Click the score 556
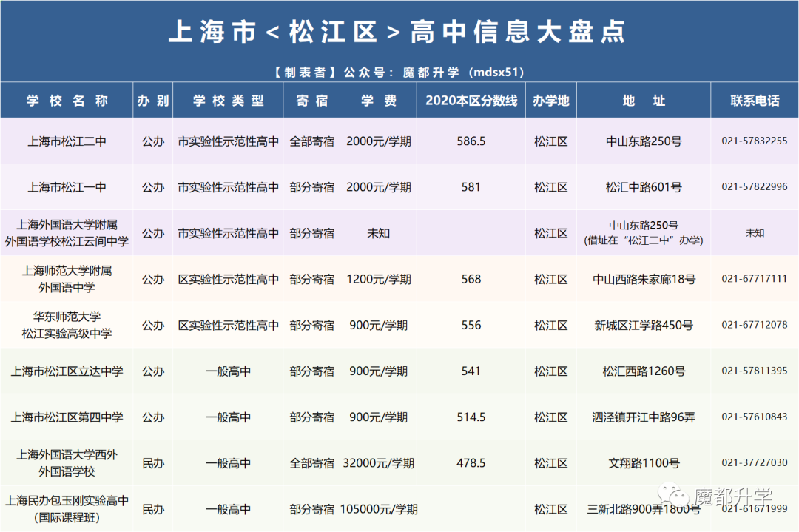 [x=471, y=325]
